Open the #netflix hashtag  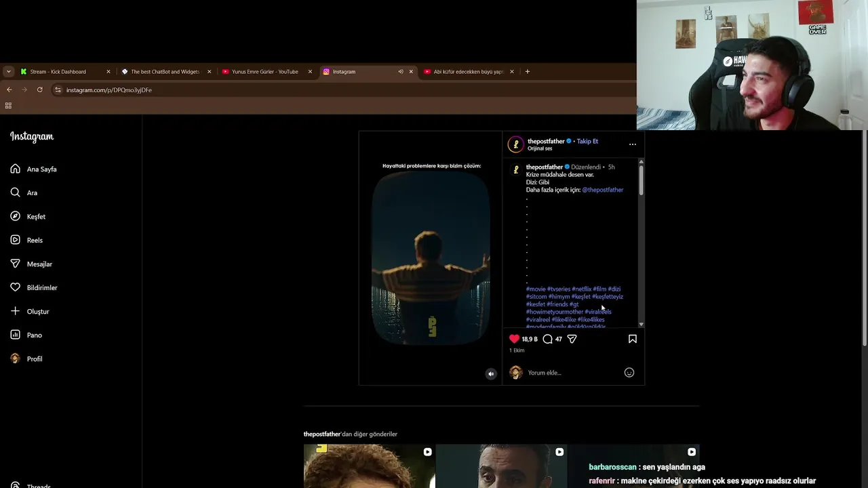pyautogui.click(x=582, y=289)
